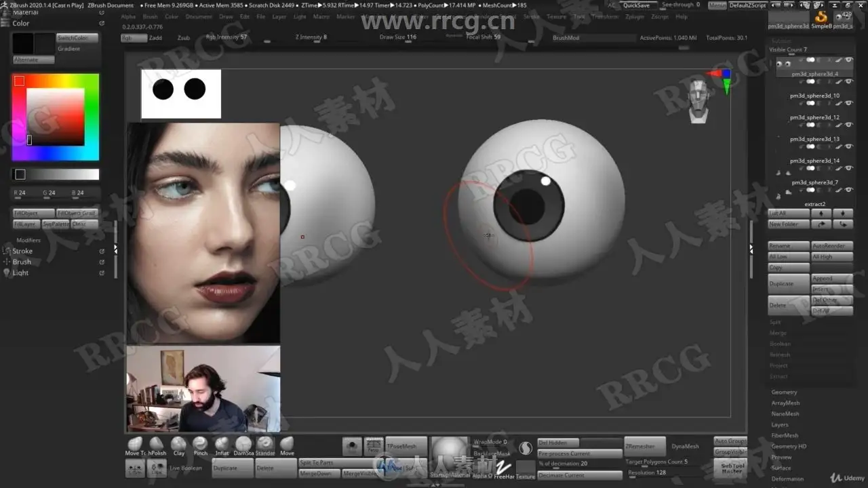Toggle visibility eye of pm3d_sphere3d_4
This screenshot has width=868, height=488.
848,60
